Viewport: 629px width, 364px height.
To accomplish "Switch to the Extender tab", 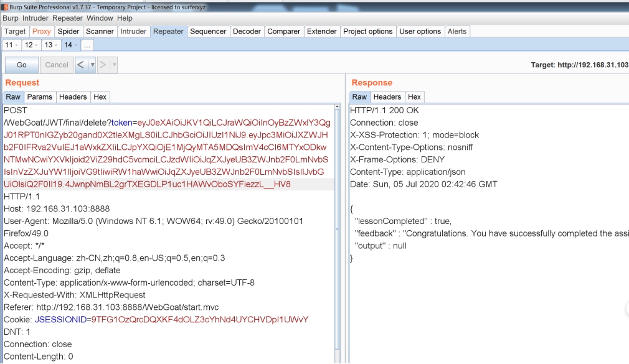I will pos(322,31).
